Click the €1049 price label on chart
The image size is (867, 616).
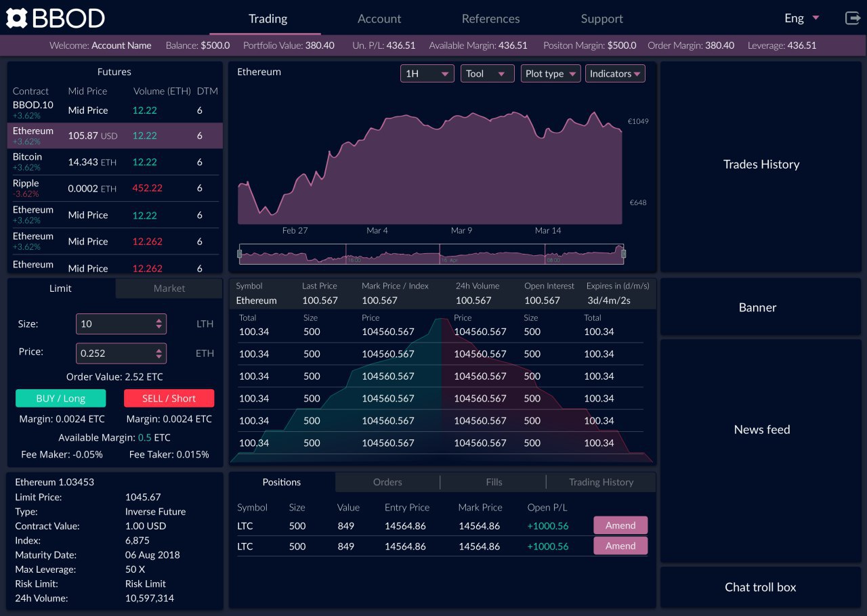639,121
